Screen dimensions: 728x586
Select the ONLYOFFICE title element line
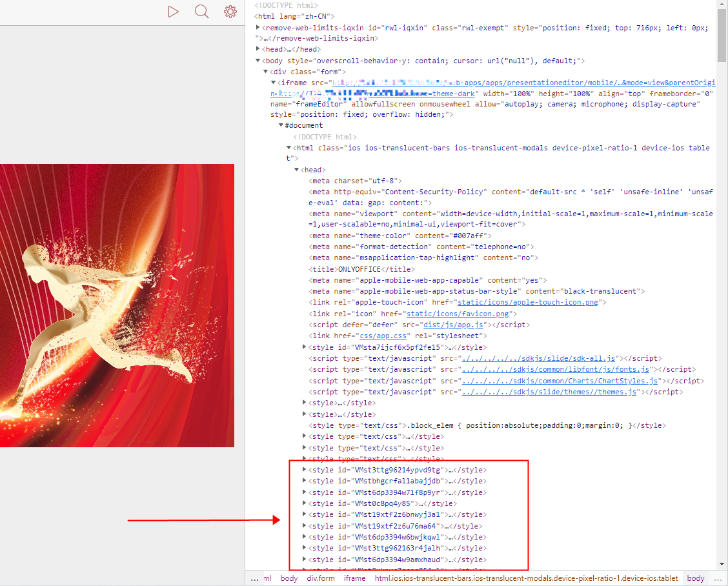point(361,269)
